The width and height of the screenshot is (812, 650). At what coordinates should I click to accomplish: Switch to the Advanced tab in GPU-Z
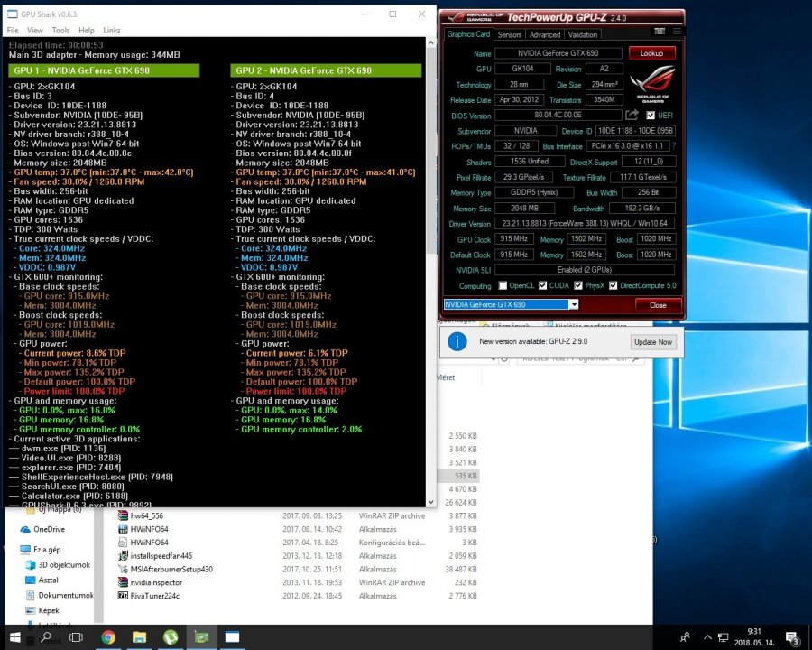pyautogui.click(x=545, y=34)
